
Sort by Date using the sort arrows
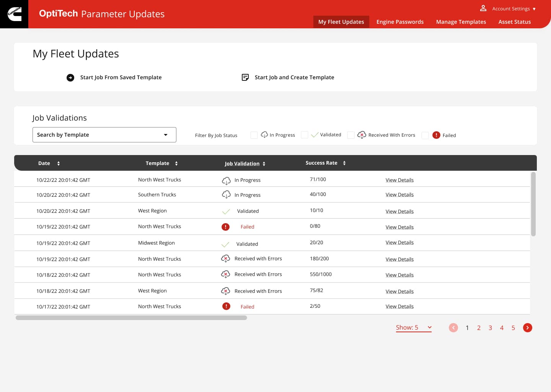[x=59, y=163]
